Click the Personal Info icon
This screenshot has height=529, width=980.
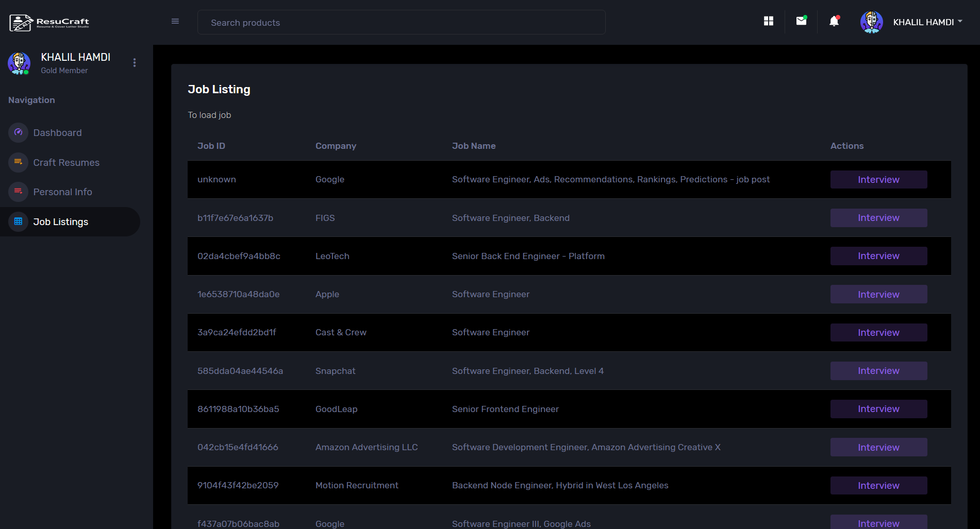[x=18, y=192]
